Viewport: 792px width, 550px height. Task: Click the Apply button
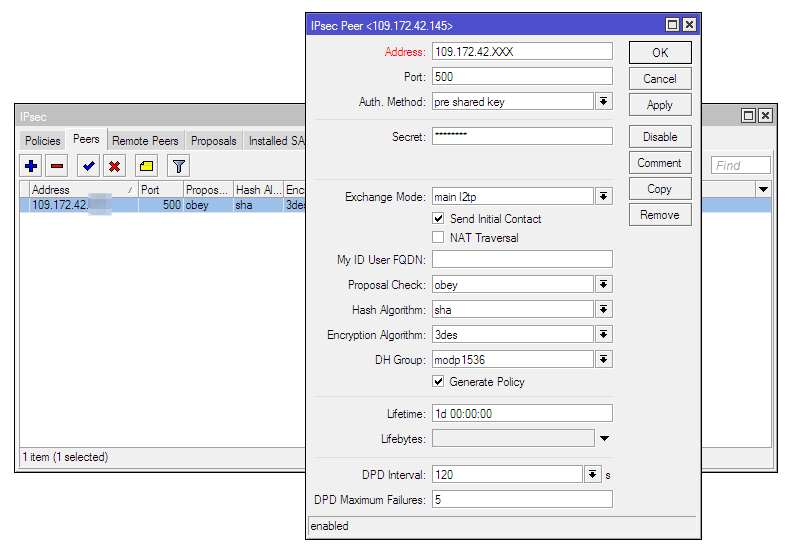(x=660, y=105)
